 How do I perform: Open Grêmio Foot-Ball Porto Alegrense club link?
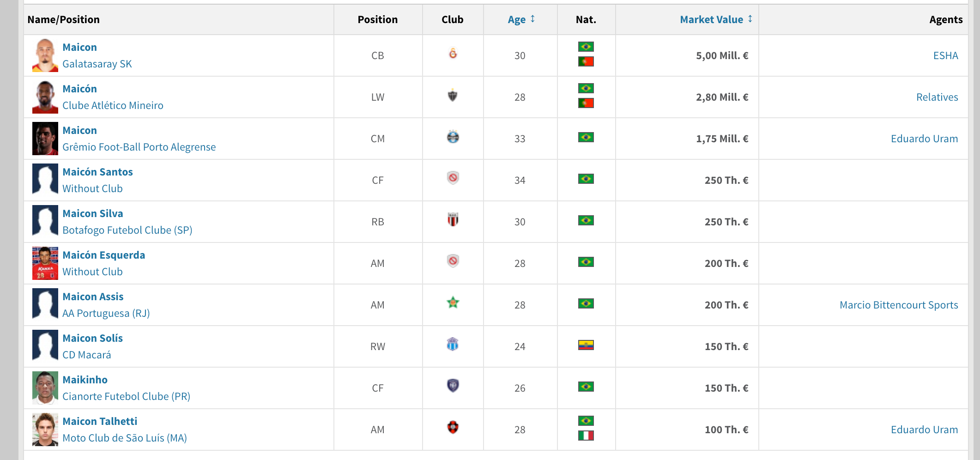tap(139, 147)
